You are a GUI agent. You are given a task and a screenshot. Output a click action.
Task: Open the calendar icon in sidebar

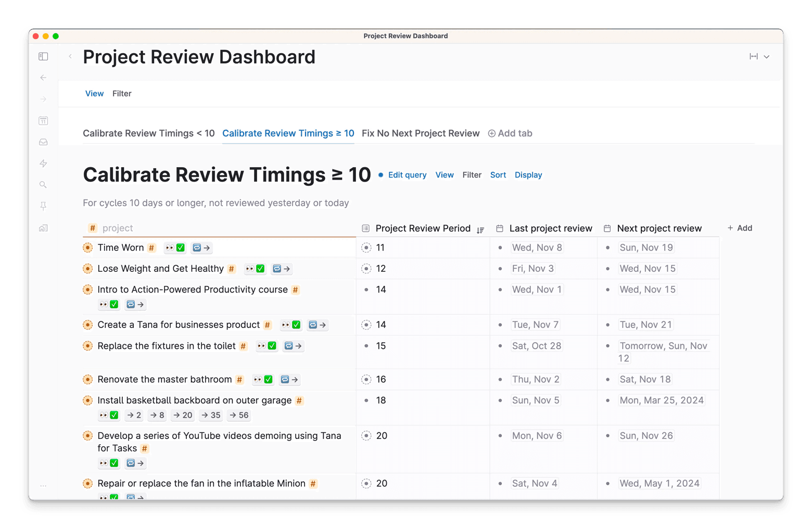[x=43, y=120]
